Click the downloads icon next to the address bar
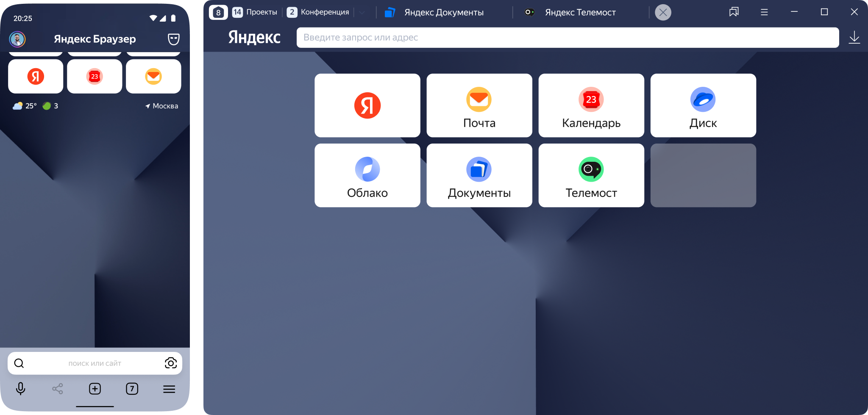Viewport: 868px width, 415px height. pyautogui.click(x=854, y=37)
